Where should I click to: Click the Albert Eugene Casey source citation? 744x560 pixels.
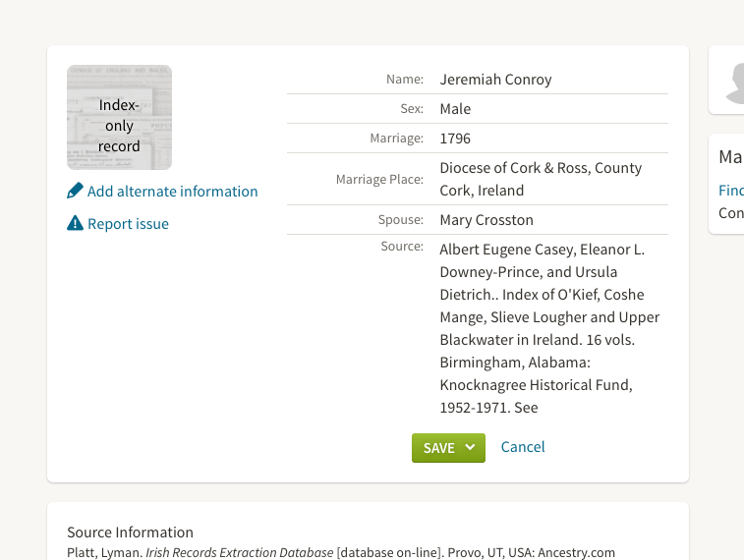click(549, 328)
